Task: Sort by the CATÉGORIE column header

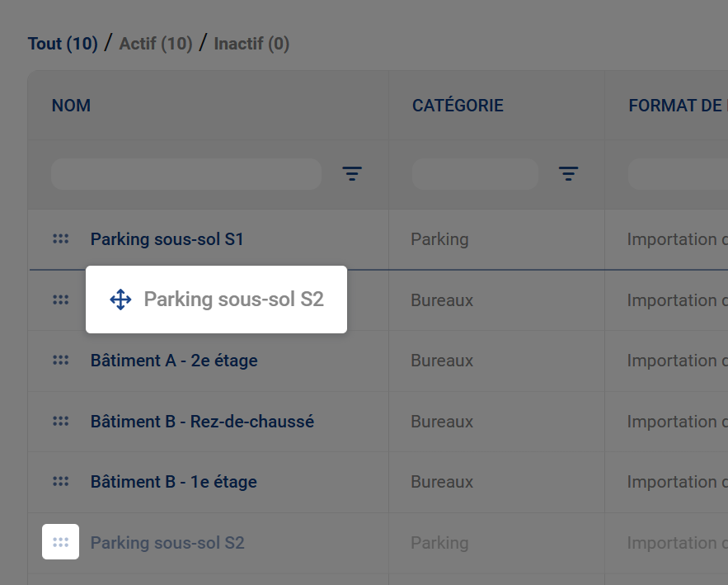Action: click(x=458, y=106)
